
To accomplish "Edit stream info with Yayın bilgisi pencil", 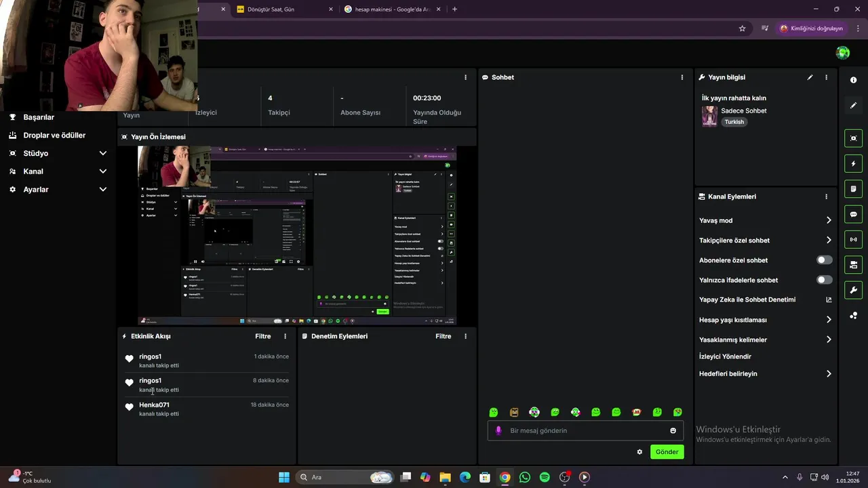I will click(810, 77).
